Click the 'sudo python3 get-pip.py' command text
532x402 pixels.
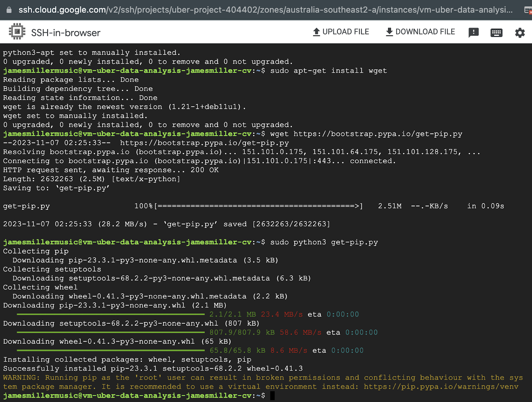point(324,242)
